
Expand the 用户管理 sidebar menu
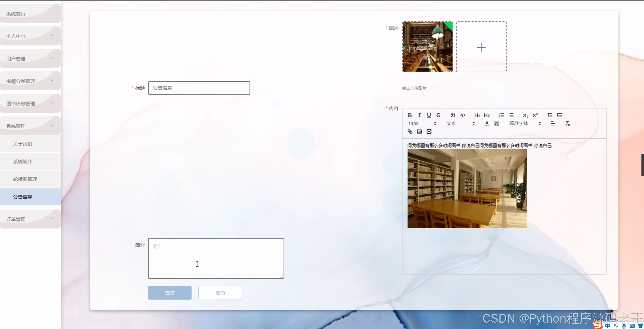click(30, 58)
